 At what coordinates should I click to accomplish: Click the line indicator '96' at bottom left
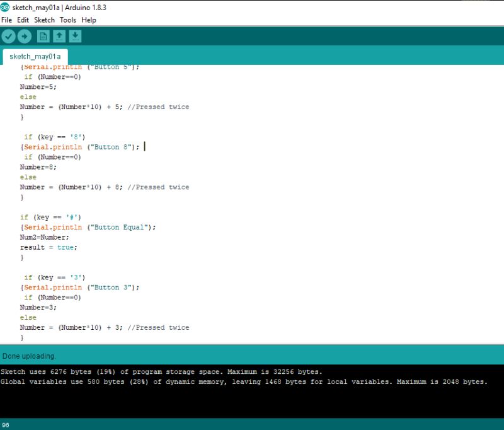pyautogui.click(x=6, y=424)
